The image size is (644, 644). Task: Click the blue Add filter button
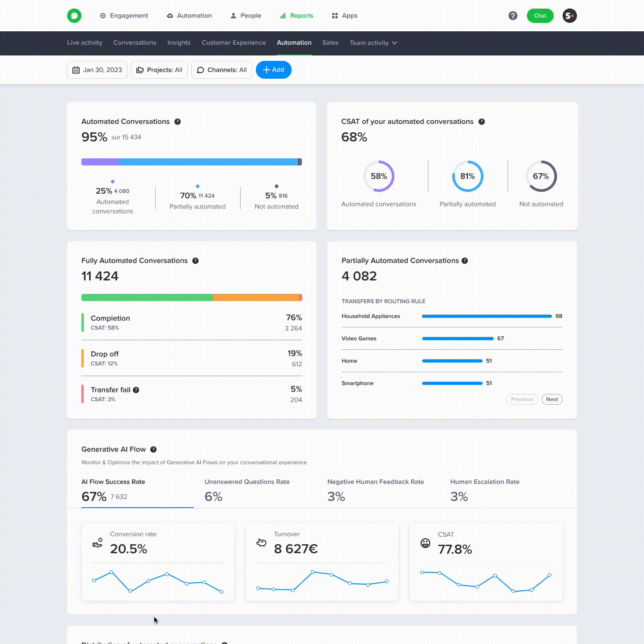274,70
